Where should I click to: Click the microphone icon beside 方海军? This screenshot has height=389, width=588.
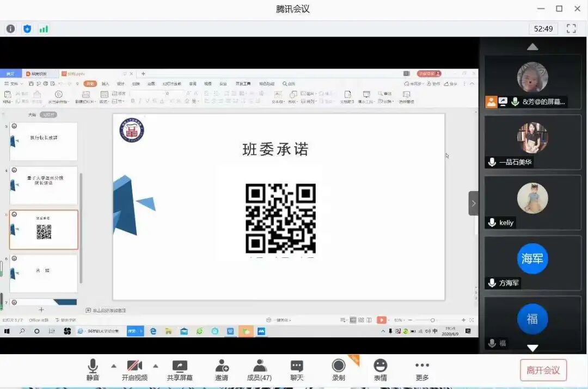pyautogui.click(x=492, y=283)
